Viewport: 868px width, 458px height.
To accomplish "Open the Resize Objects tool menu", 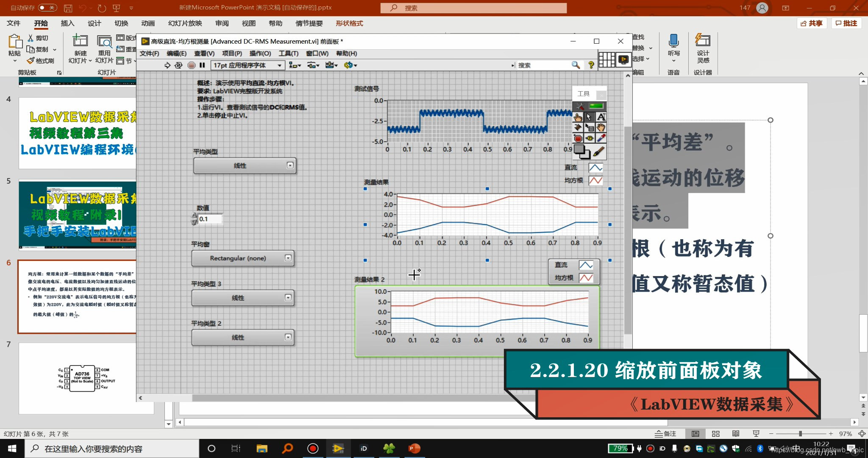I will coord(331,65).
